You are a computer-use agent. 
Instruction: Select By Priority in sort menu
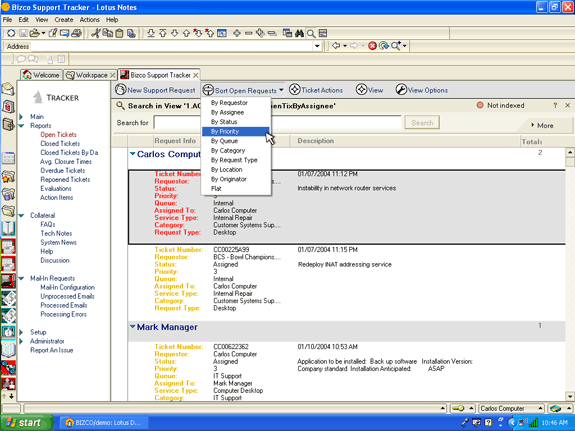tap(235, 131)
